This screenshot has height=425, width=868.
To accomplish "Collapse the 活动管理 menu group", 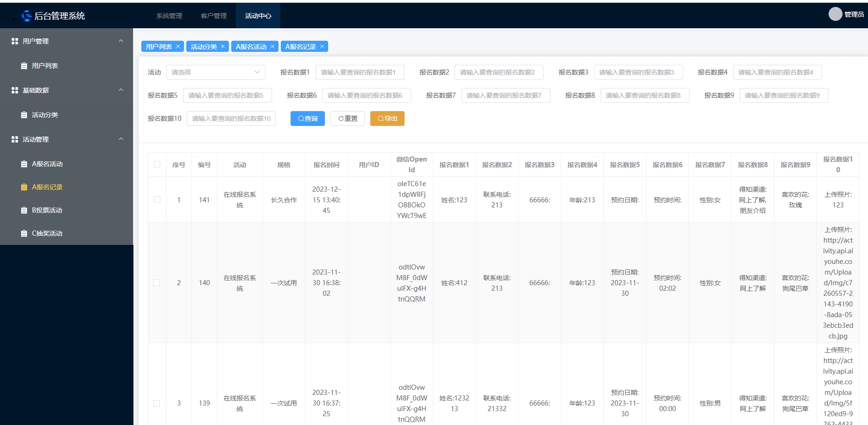I will [120, 139].
